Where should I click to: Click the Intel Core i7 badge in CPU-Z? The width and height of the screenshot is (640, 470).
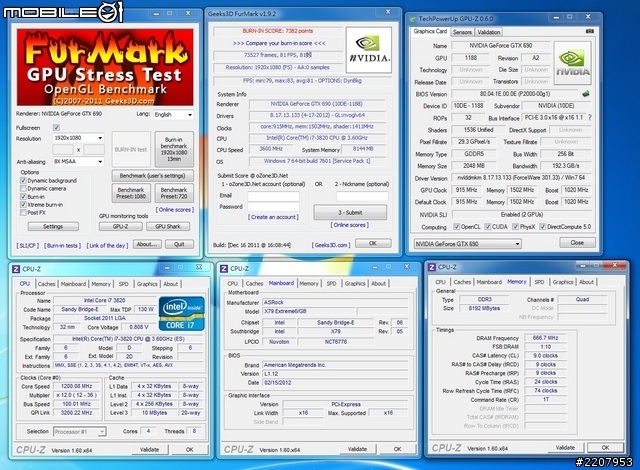(x=181, y=313)
